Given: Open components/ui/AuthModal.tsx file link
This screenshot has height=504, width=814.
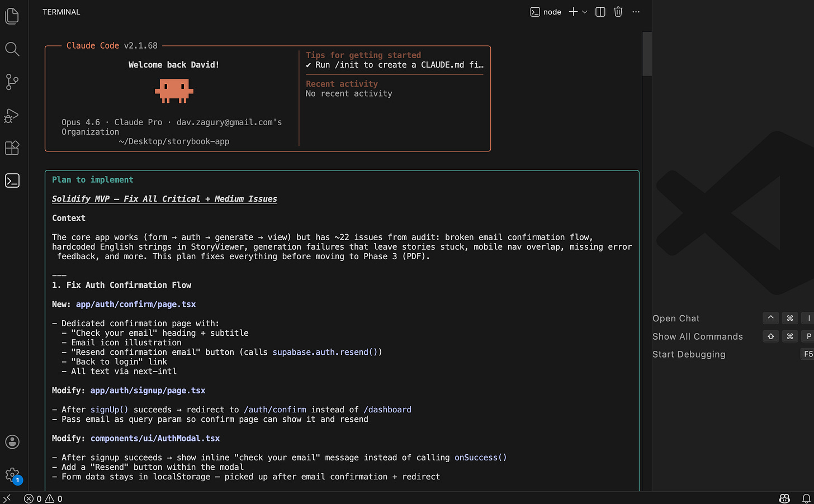Looking at the screenshot, I should [x=155, y=439].
